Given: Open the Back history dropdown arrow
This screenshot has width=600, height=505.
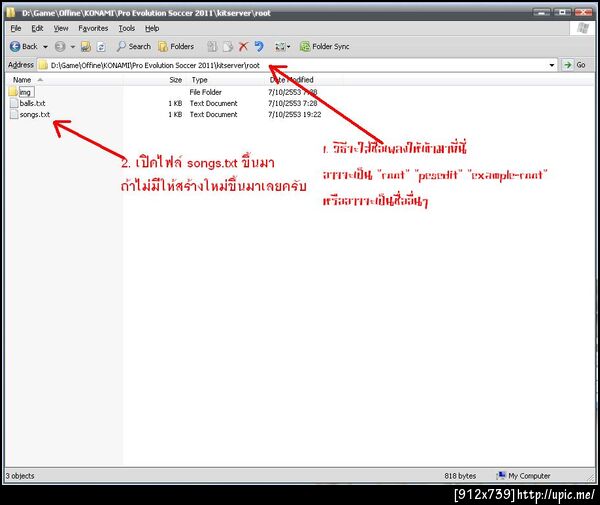Looking at the screenshot, I should 45,47.
